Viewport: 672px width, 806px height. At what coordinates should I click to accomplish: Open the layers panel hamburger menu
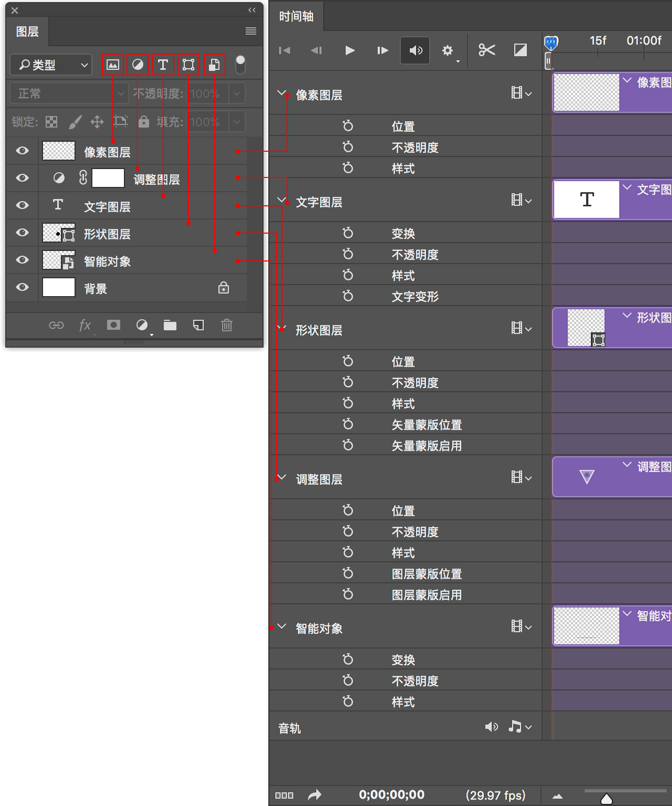click(x=251, y=31)
